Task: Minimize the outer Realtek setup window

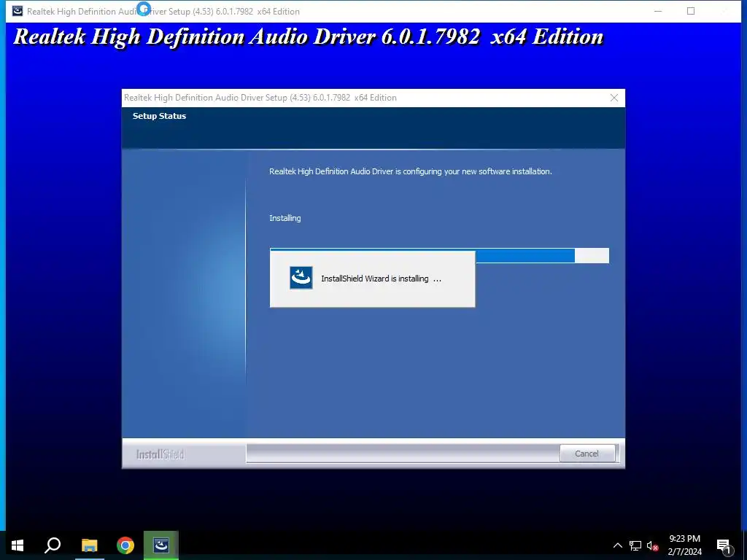Action: pyautogui.click(x=658, y=11)
